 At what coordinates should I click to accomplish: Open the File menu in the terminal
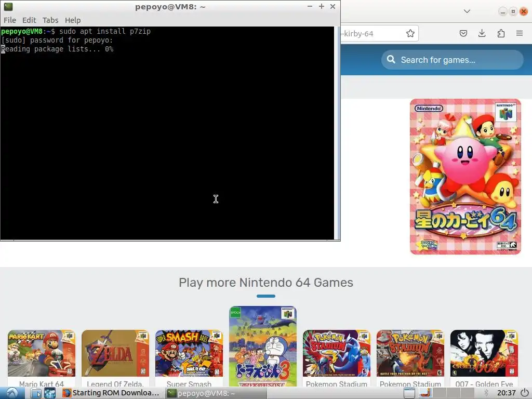coord(10,20)
